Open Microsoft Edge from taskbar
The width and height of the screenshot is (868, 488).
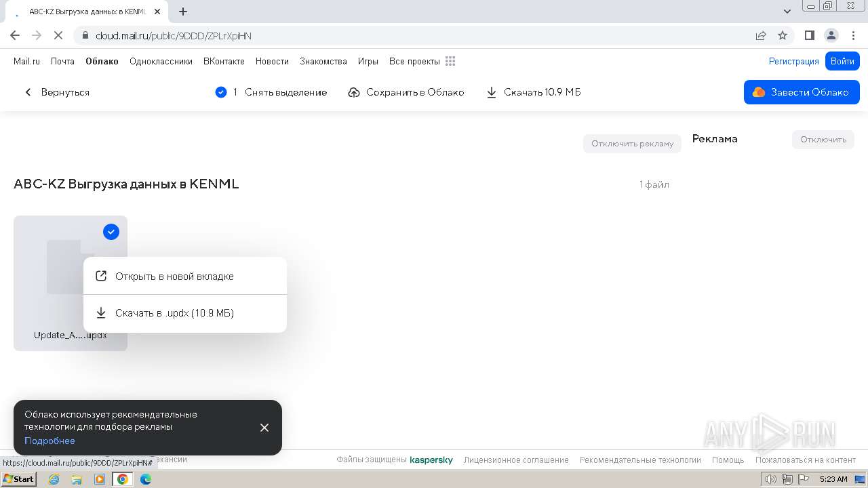pyautogui.click(x=146, y=479)
